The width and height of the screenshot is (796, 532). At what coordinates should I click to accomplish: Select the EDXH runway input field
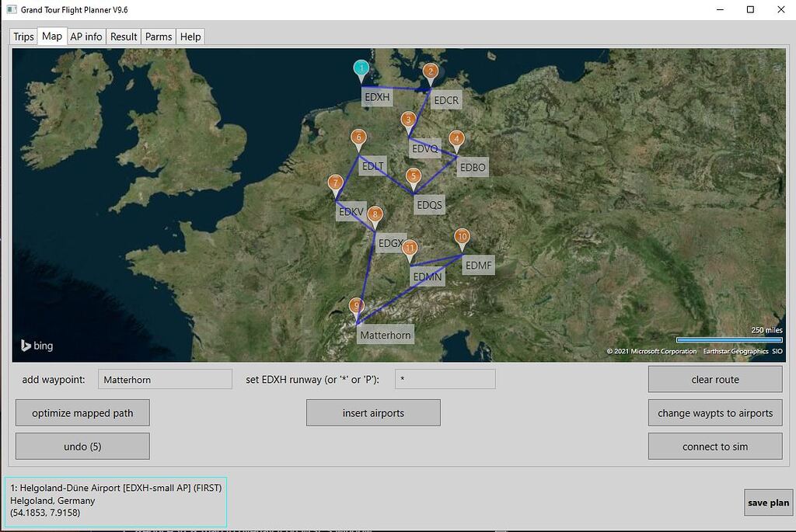pyautogui.click(x=445, y=379)
